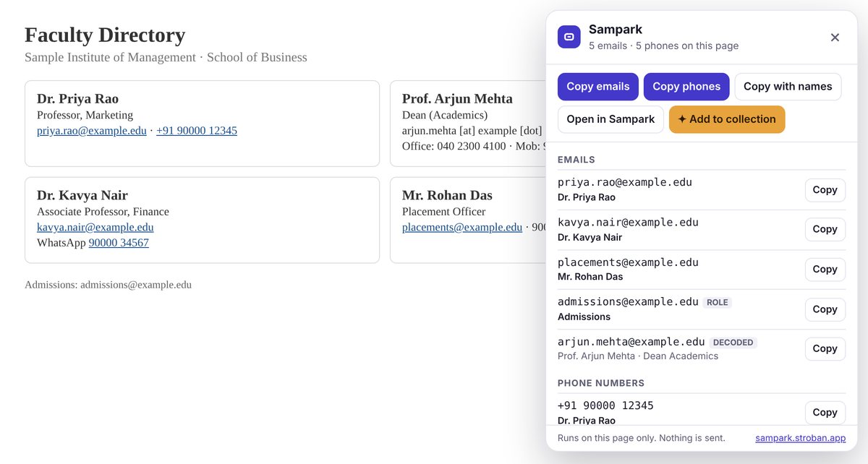
Task: Click the 'Placement Officer' text
Action: (444, 212)
